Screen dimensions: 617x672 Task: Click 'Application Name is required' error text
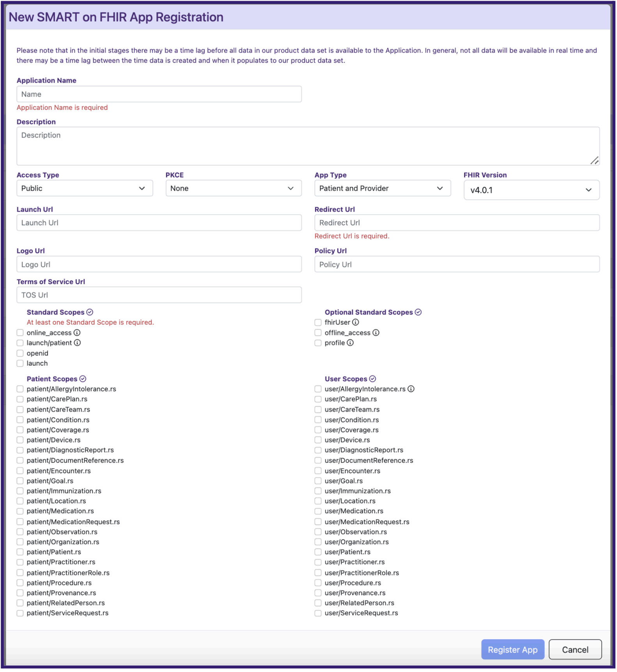point(62,108)
